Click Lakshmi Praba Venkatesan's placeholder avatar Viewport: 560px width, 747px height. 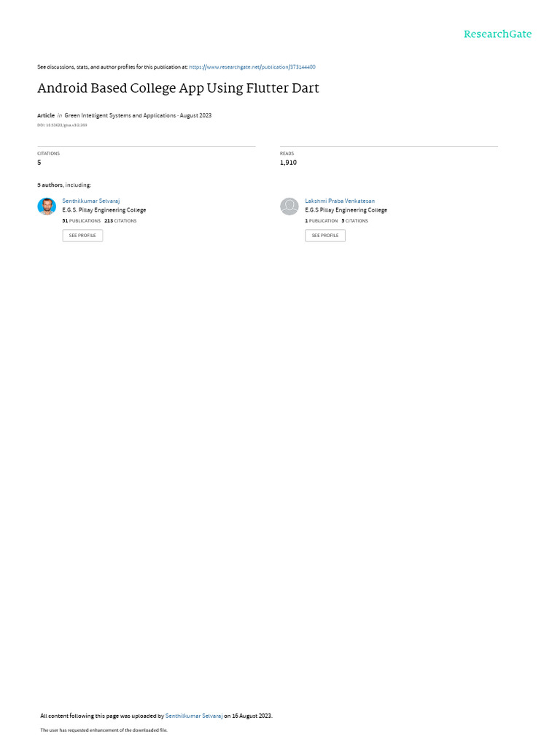coord(289,206)
